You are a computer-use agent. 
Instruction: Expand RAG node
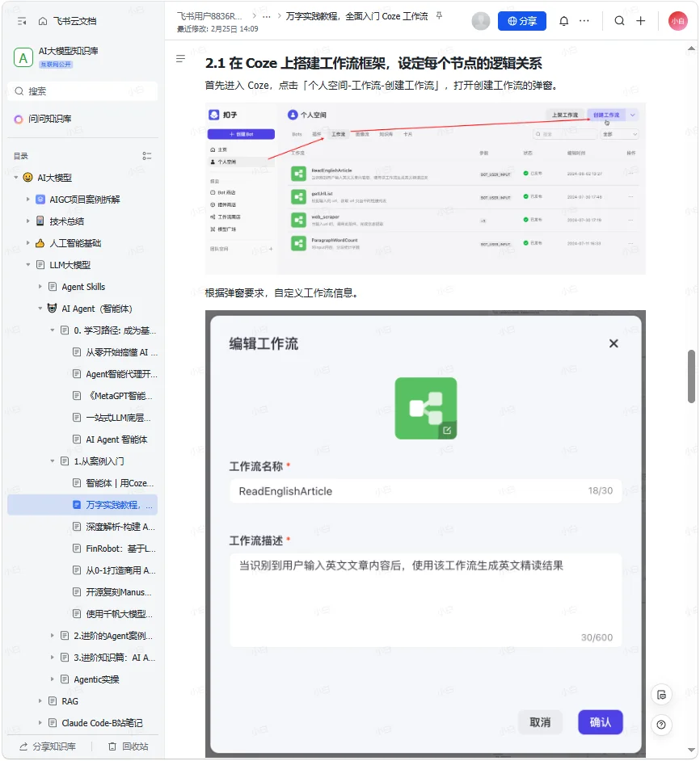pos(40,701)
